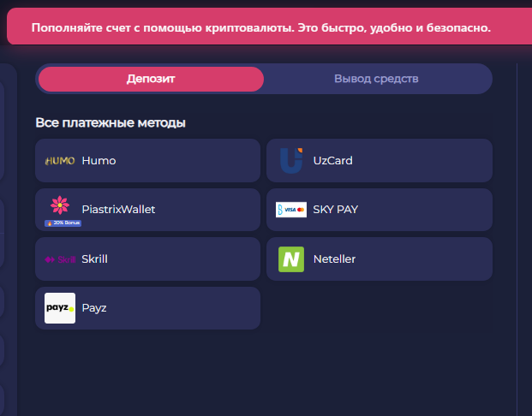This screenshot has width=532, height=416.
Task: Click the empty space right of Payz card
Action: point(379,308)
